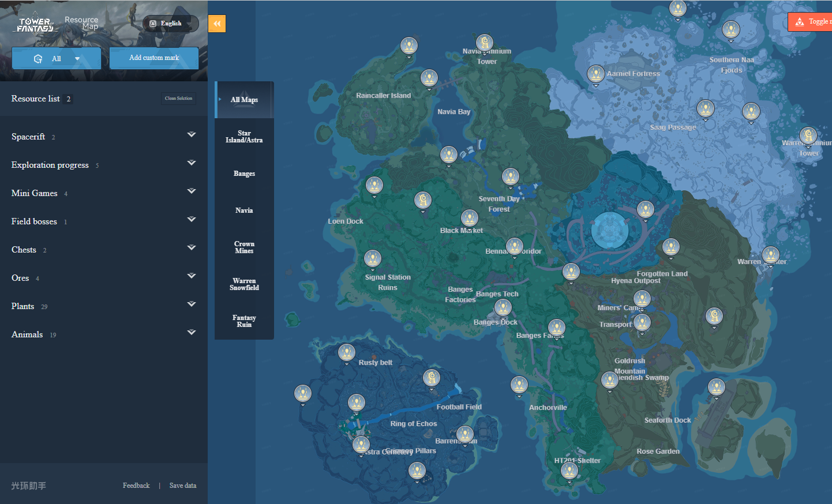Click the omnium tower marker above Football Field
The image size is (832, 504).
coord(432,378)
